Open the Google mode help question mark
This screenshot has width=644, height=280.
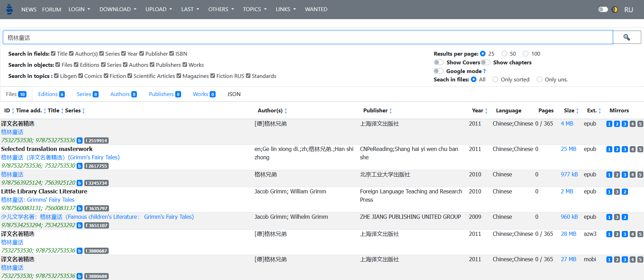(x=484, y=71)
